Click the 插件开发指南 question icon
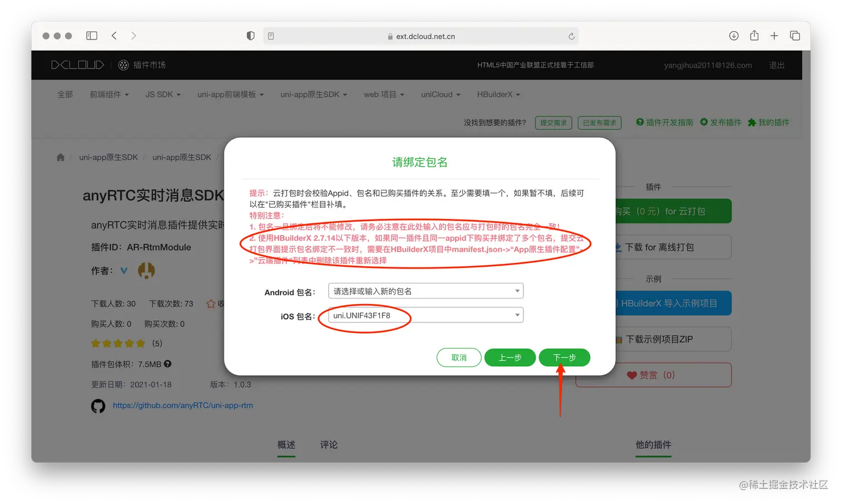Viewport: 842px width, 504px height. [x=639, y=123]
